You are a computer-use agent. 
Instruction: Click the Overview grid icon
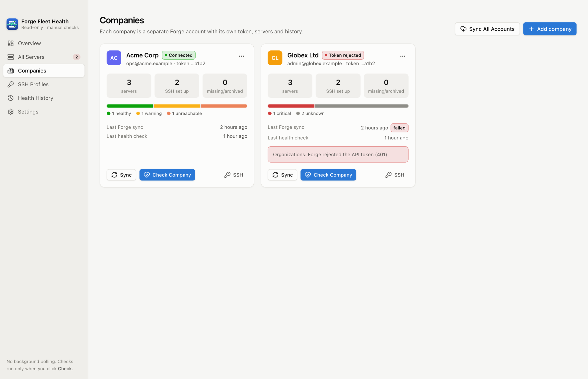(x=11, y=43)
